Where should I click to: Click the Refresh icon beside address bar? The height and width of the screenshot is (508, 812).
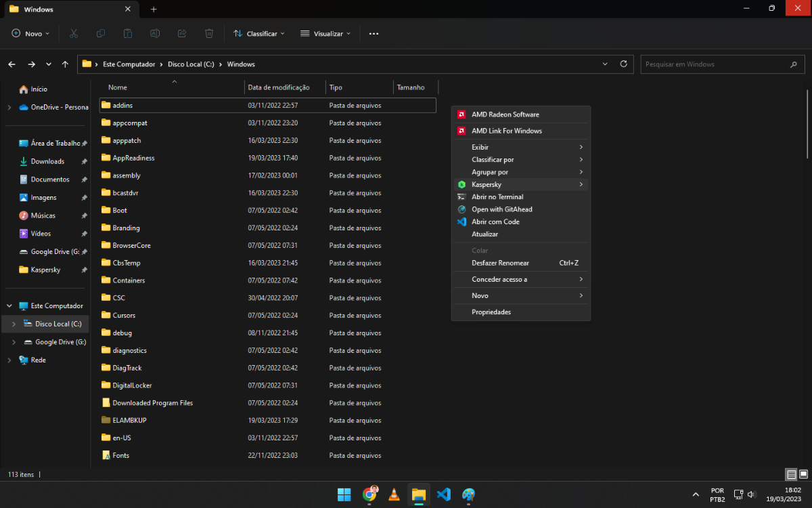623,64
